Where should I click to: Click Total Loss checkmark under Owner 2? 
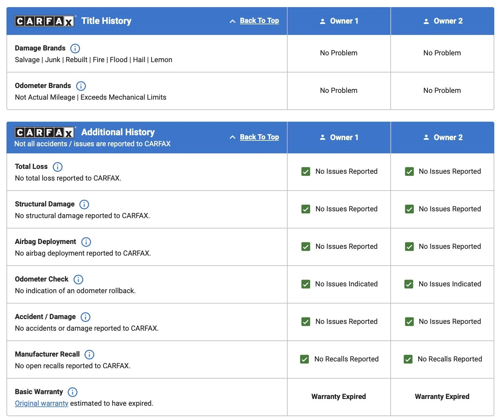pos(409,171)
